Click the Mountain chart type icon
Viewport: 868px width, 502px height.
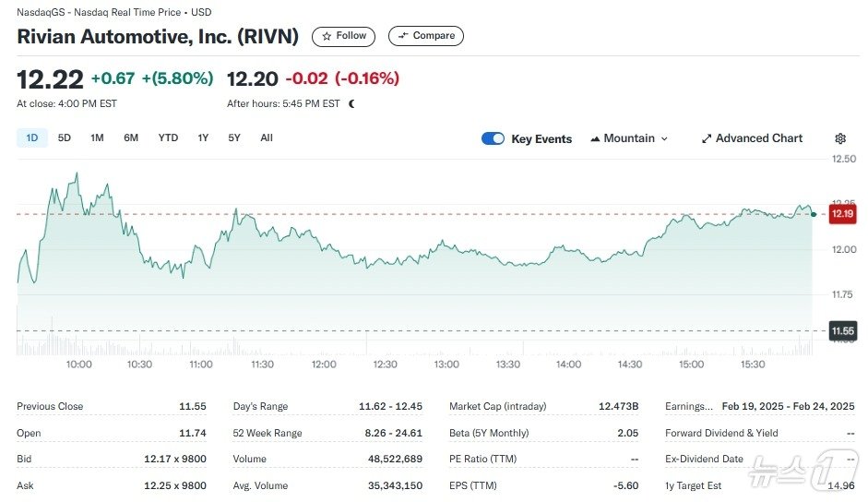(595, 138)
